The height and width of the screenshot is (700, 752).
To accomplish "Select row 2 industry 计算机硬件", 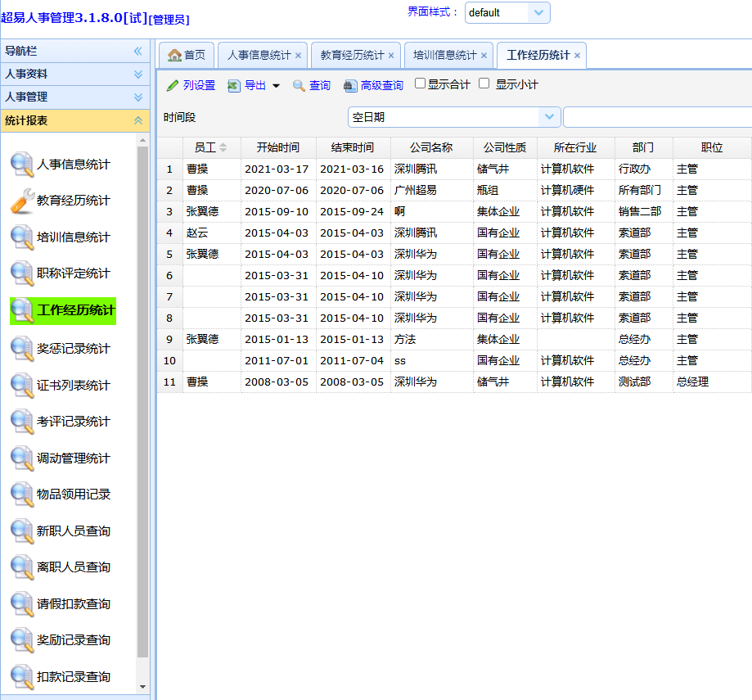I will click(567, 191).
